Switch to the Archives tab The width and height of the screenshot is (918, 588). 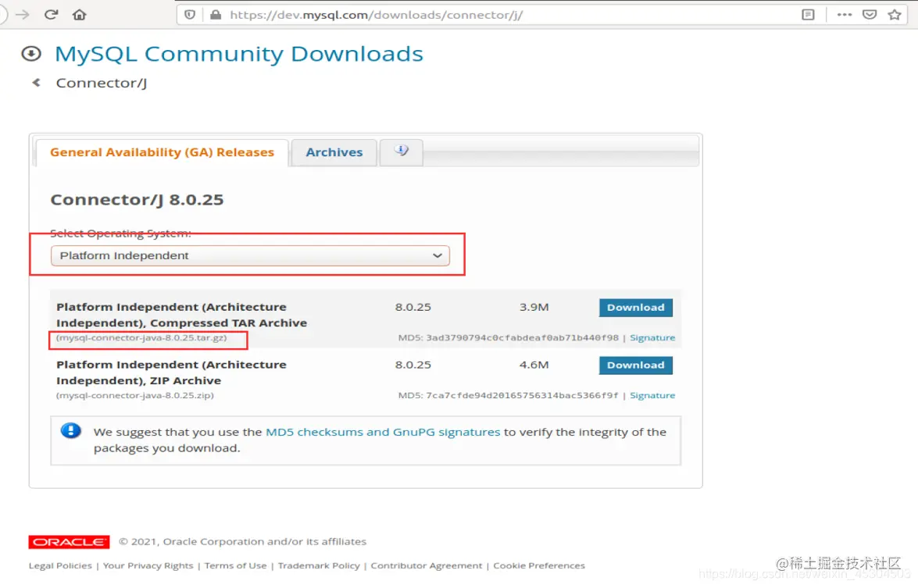point(334,152)
